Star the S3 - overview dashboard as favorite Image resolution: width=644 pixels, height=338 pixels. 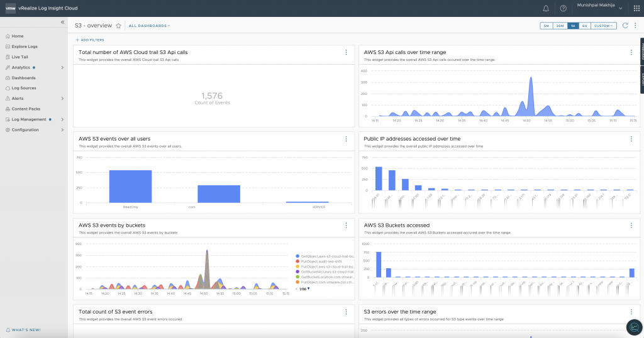point(118,26)
